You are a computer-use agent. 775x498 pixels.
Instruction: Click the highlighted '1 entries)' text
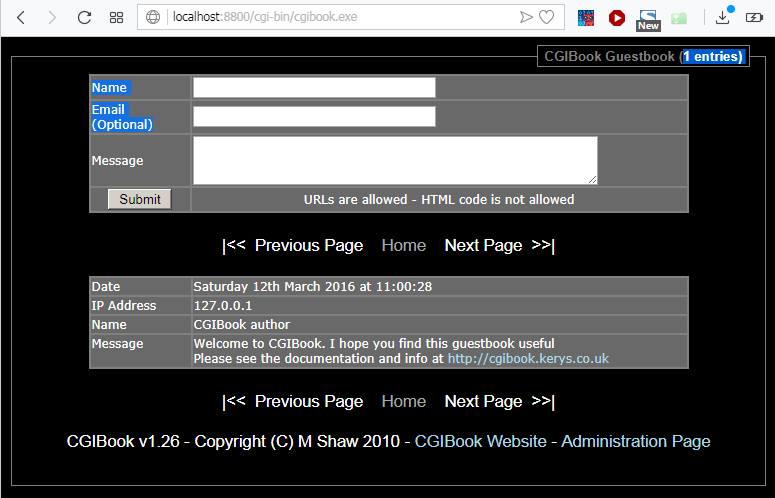713,57
